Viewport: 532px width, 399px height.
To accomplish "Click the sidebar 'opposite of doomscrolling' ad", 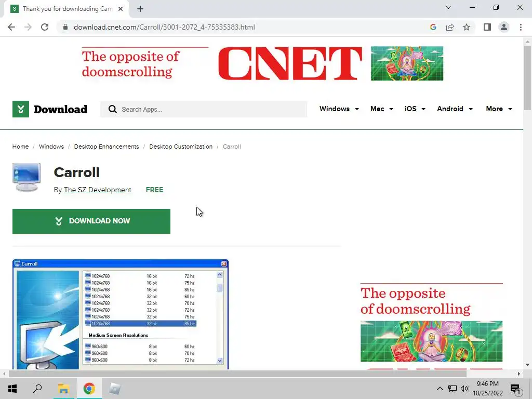I will tap(431, 326).
